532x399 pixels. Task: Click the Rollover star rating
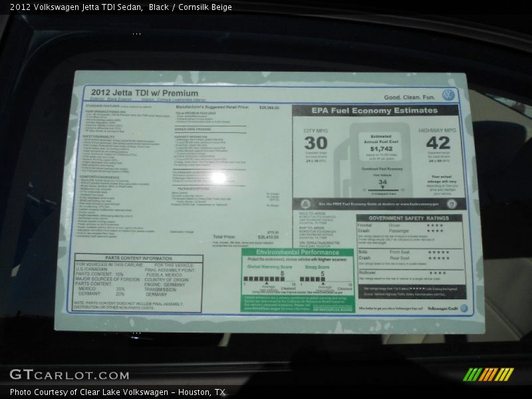(x=437, y=273)
